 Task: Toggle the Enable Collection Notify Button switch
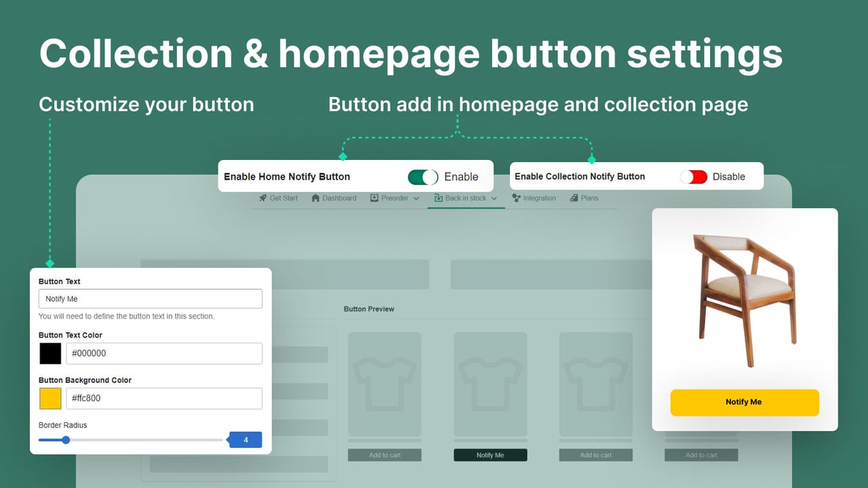(x=694, y=177)
